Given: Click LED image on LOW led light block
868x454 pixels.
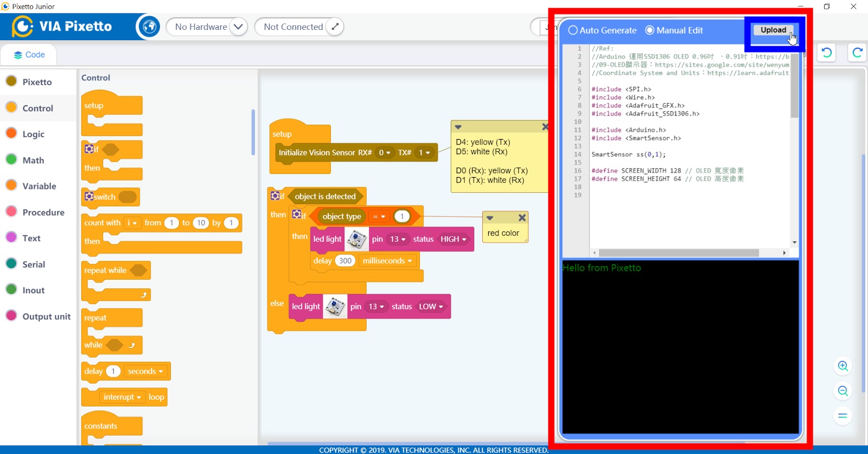Looking at the screenshot, I should point(335,306).
